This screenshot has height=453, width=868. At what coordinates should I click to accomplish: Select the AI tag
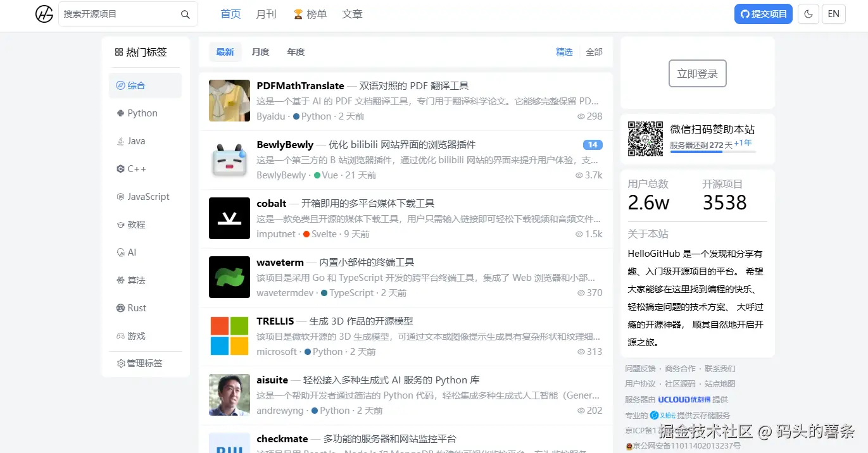(x=145, y=252)
